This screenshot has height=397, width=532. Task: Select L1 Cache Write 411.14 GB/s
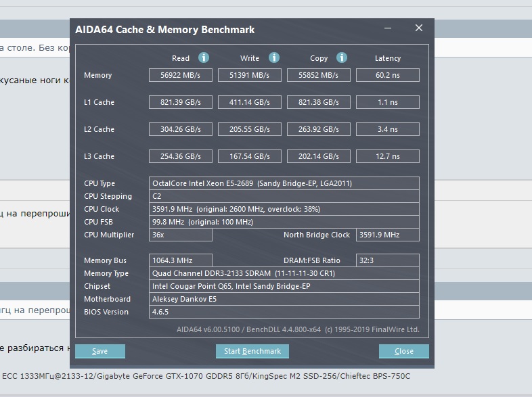click(249, 102)
